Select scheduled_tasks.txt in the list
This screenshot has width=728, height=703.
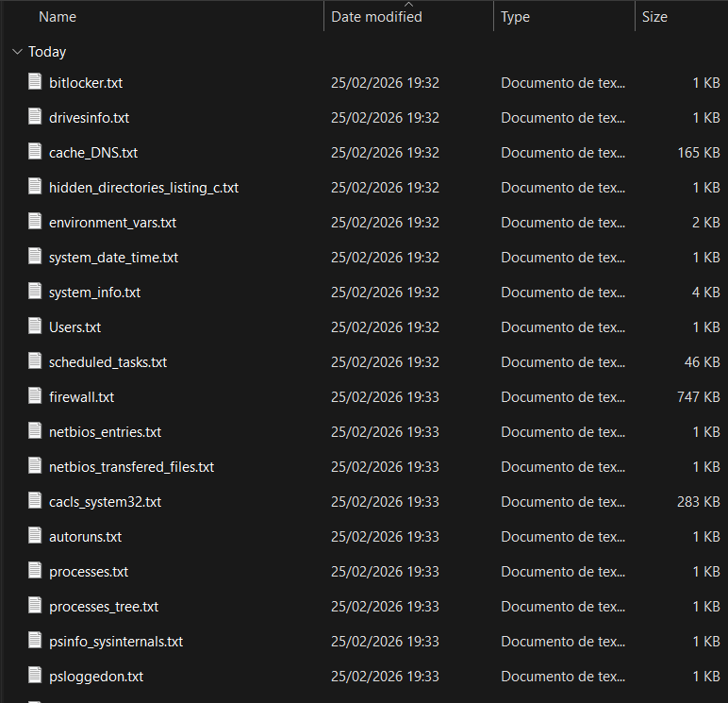pyautogui.click(x=108, y=362)
